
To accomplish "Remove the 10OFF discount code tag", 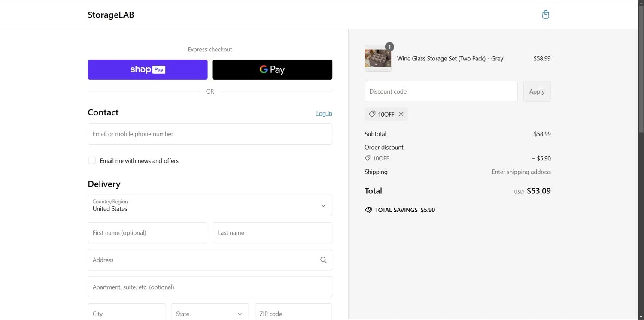I will click(401, 114).
